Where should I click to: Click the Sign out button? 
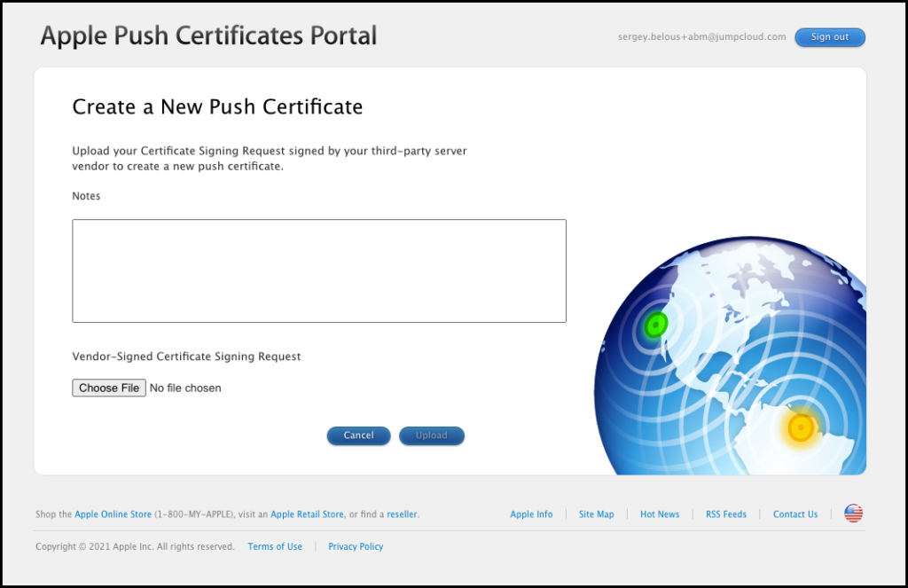(829, 37)
